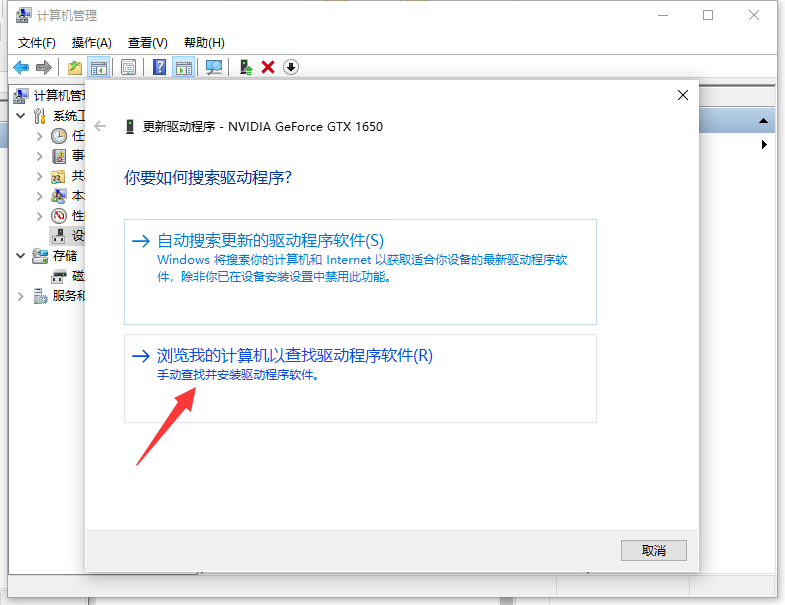This screenshot has width=785, height=605.
Task: Click the Disable device down-arrow icon
Action: tap(291, 67)
